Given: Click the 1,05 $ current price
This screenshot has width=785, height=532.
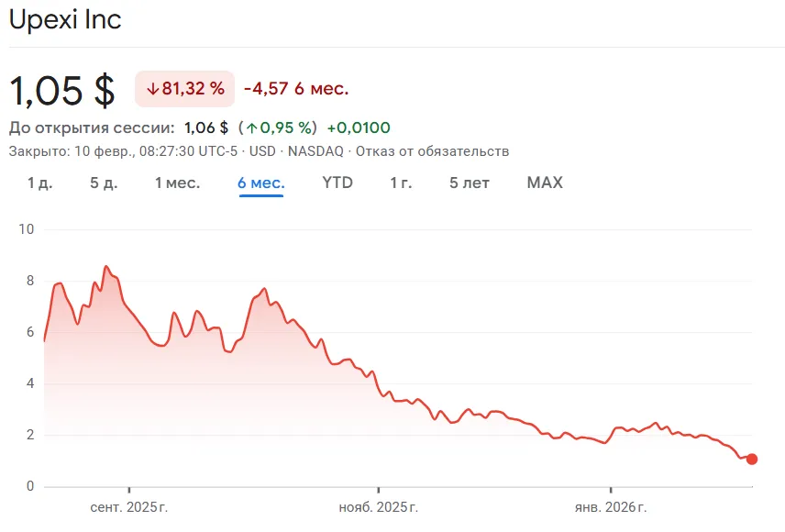Looking at the screenshot, I should pos(62,90).
